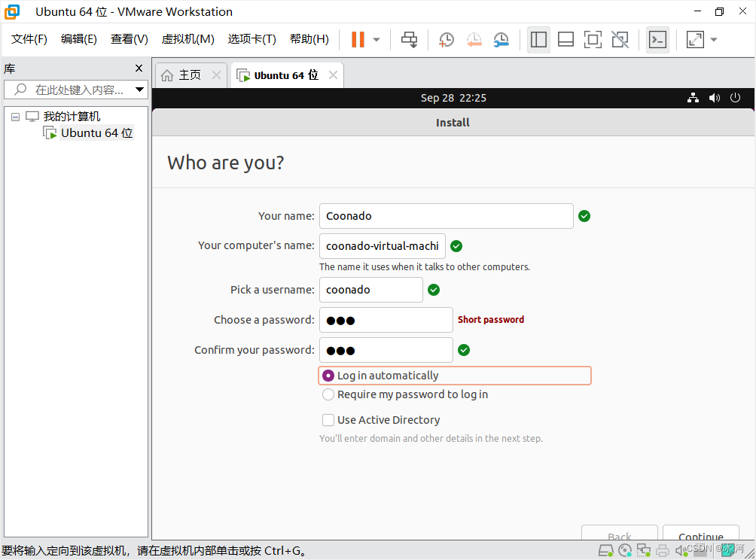Open the power options dropdown beside the pause icon

pos(376,40)
